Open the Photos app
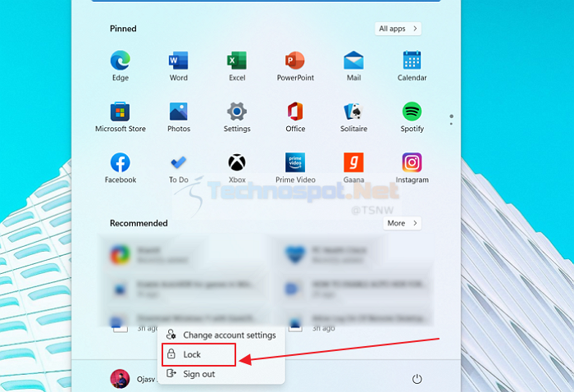Viewport: 574px width, 392px height. pyautogui.click(x=179, y=117)
